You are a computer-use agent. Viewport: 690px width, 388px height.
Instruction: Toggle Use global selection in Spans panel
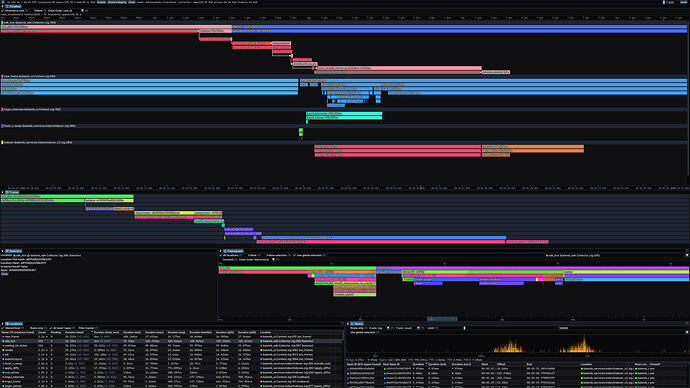point(364,332)
